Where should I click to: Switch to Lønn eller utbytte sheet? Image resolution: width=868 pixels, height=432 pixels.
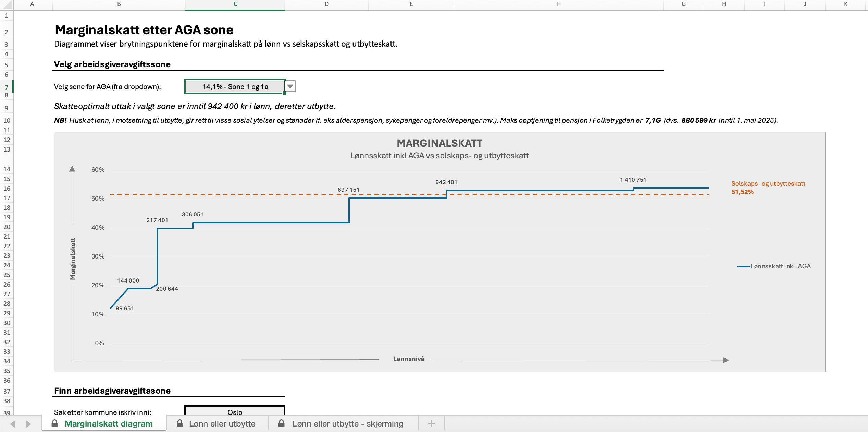coord(222,423)
